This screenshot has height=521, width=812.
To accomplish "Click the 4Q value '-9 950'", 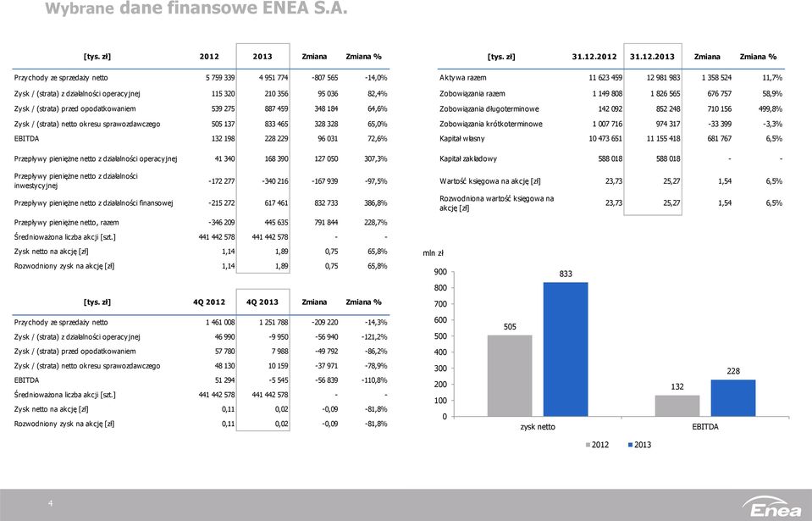I will tap(278, 336).
